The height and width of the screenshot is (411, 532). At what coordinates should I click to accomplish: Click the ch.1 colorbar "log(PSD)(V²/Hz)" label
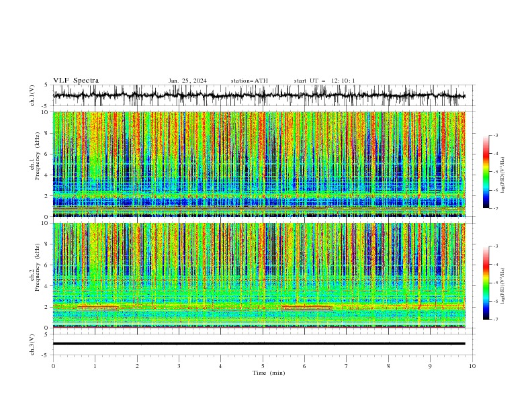click(x=502, y=175)
